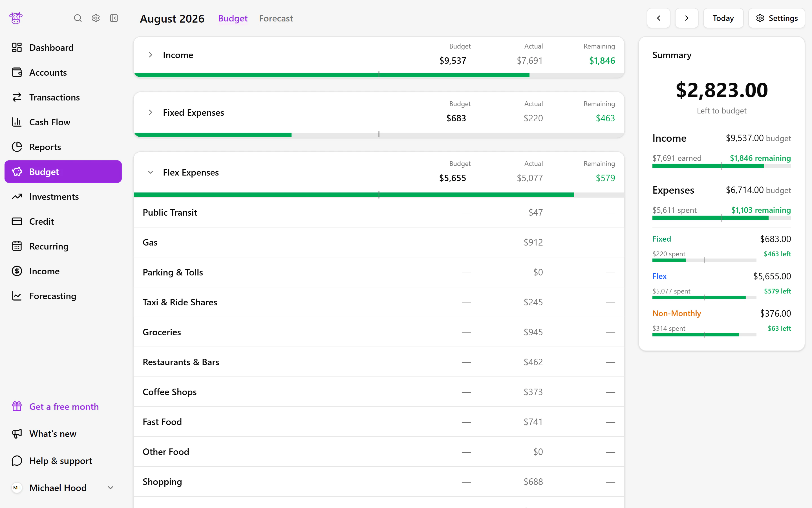Expand the Fixed Expenses group

click(x=150, y=112)
